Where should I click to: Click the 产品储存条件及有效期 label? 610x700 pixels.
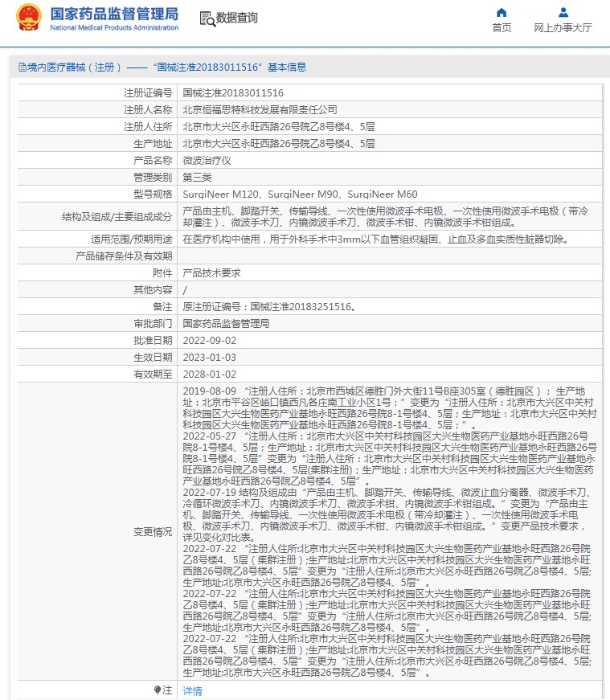tap(124, 256)
